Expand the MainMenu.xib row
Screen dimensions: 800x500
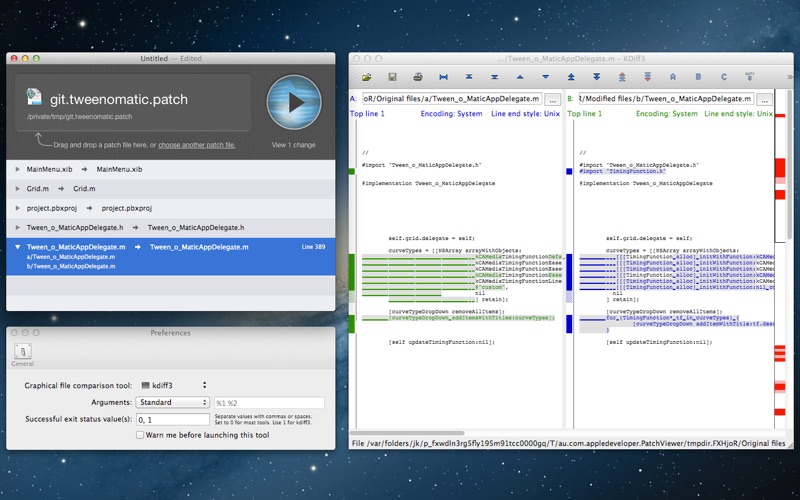[17, 169]
